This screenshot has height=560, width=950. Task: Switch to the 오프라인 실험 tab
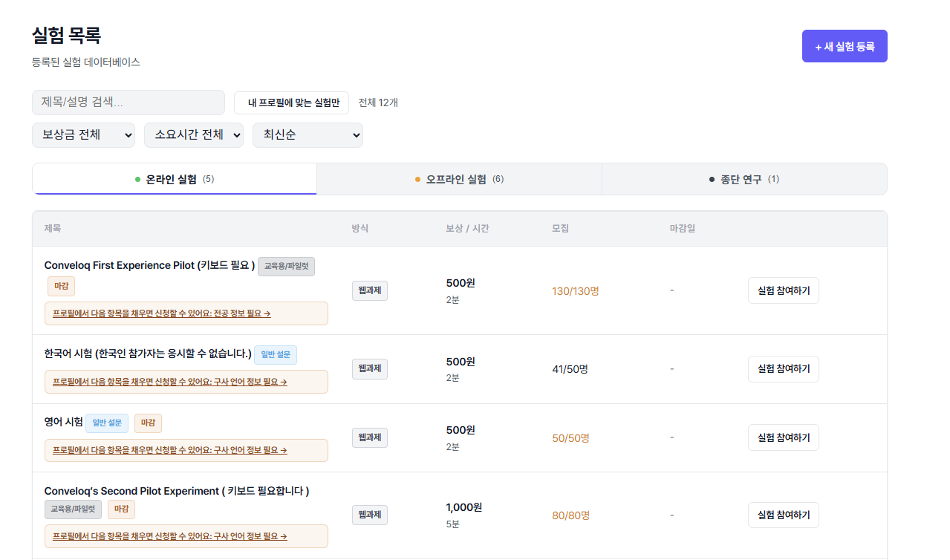[459, 179]
